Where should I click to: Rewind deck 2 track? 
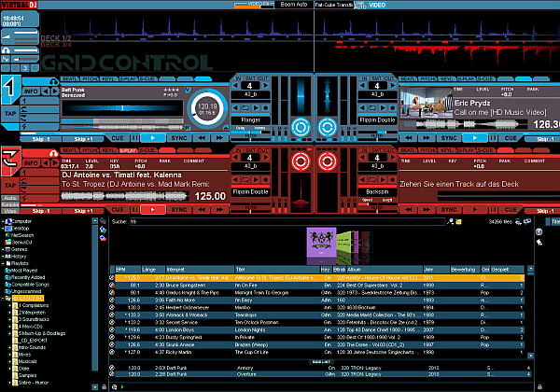(408, 138)
